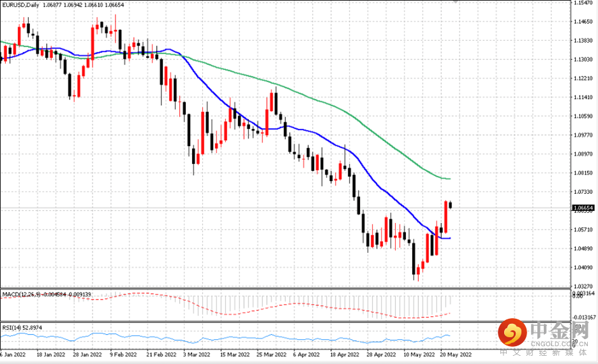This screenshot has width=598, height=364.
Task: Select the 18 Apr 2022 date label
Action: pyautogui.click(x=345, y=354)
